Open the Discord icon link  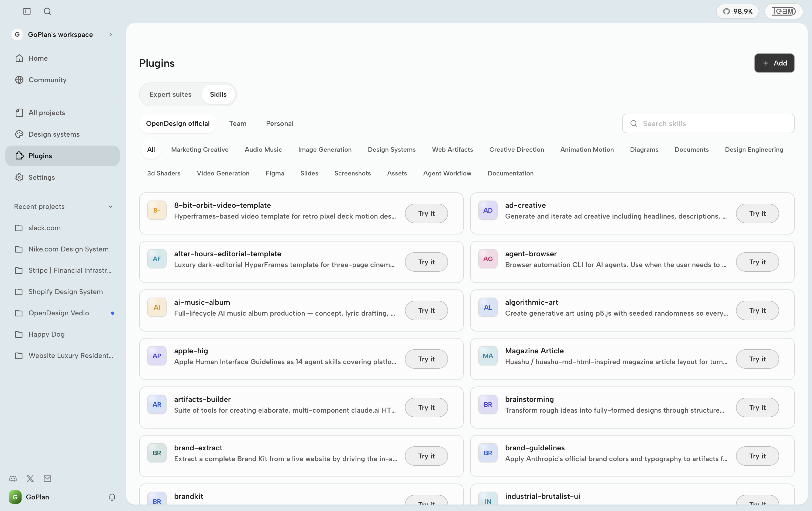(13, 479)
